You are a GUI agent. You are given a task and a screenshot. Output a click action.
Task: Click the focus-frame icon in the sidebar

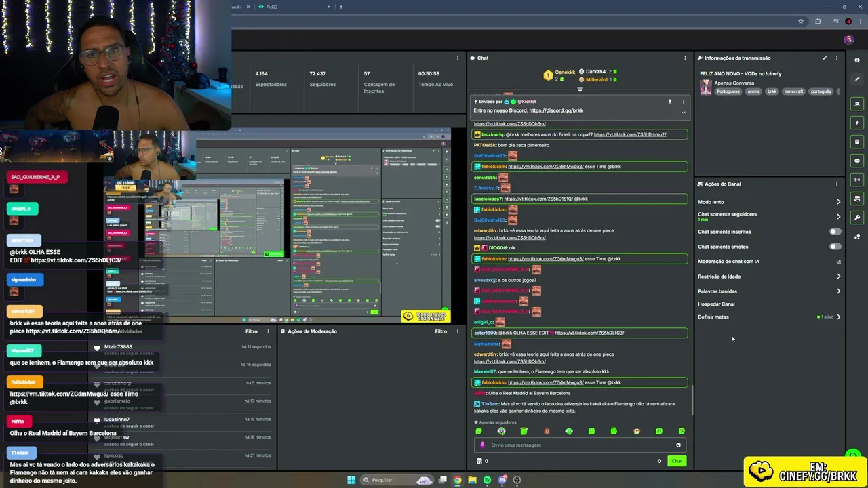pyautogui.click(x=857, y=104)
